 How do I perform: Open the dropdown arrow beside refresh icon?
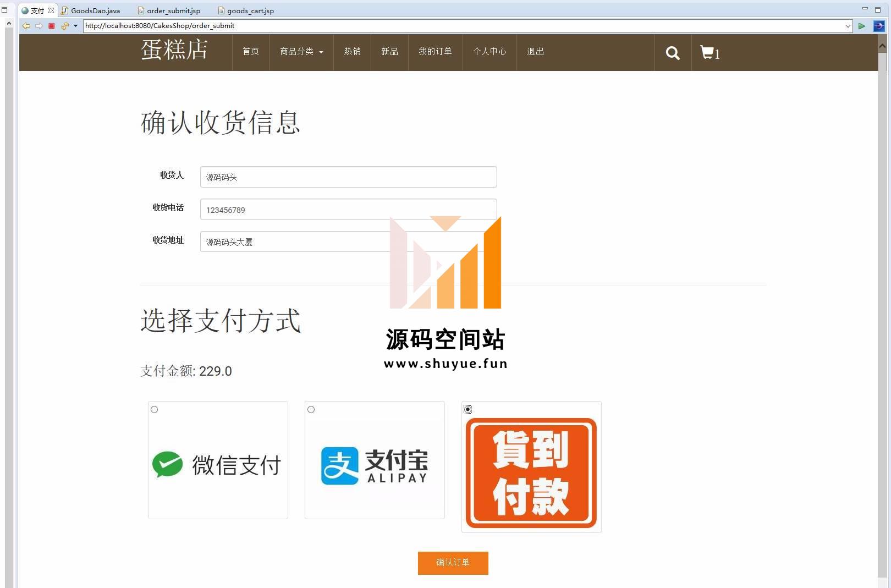click(75, 26)
